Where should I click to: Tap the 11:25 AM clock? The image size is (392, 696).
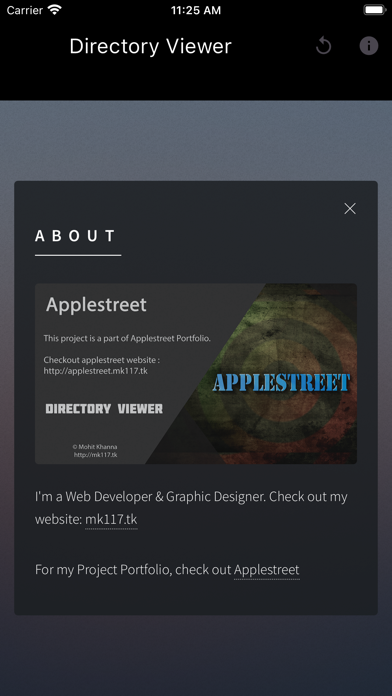pos(196,10)
